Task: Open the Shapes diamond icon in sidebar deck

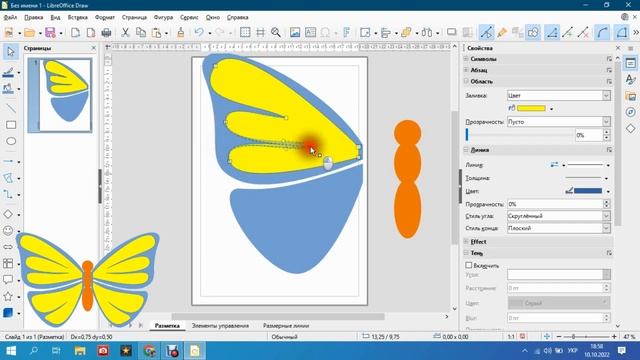Action: [631, 129]
